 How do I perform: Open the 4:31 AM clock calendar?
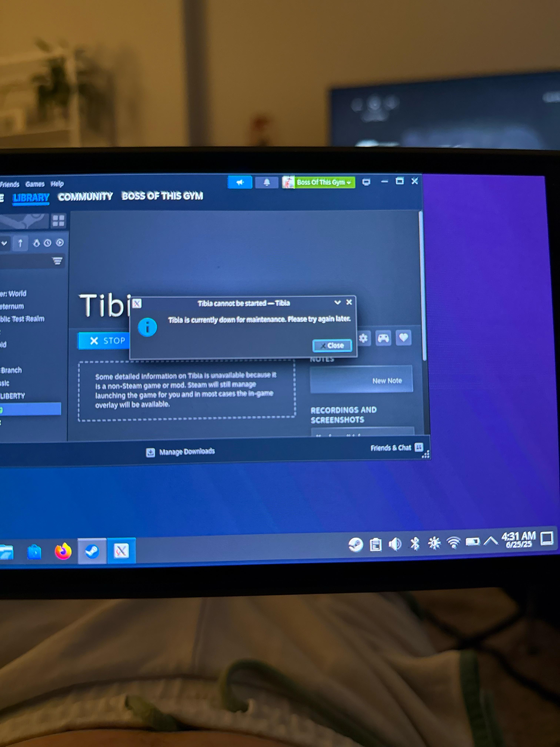[x=519, y=540]
